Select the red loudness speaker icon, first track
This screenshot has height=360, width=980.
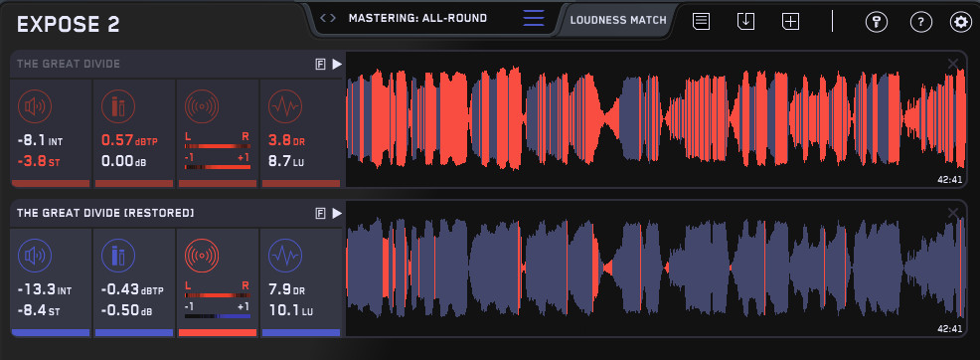coord(35,106)
